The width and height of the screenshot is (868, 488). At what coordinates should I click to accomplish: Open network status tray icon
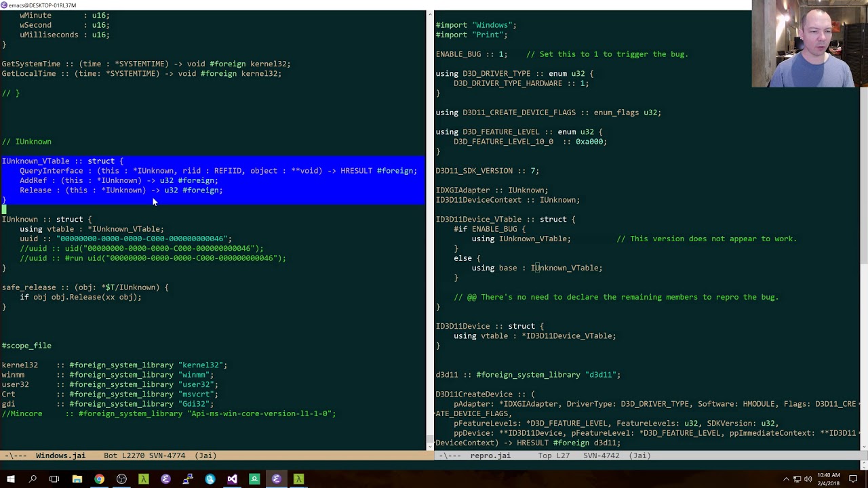click(797, 479)
